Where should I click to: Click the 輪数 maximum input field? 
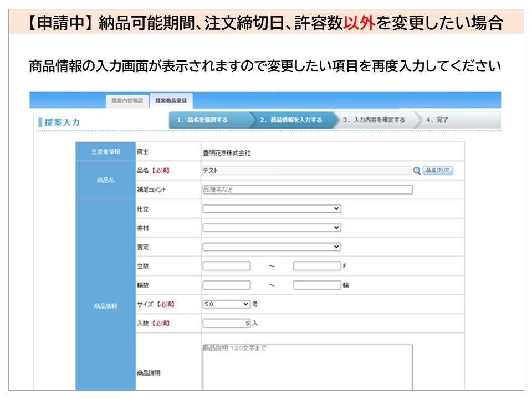317,285
